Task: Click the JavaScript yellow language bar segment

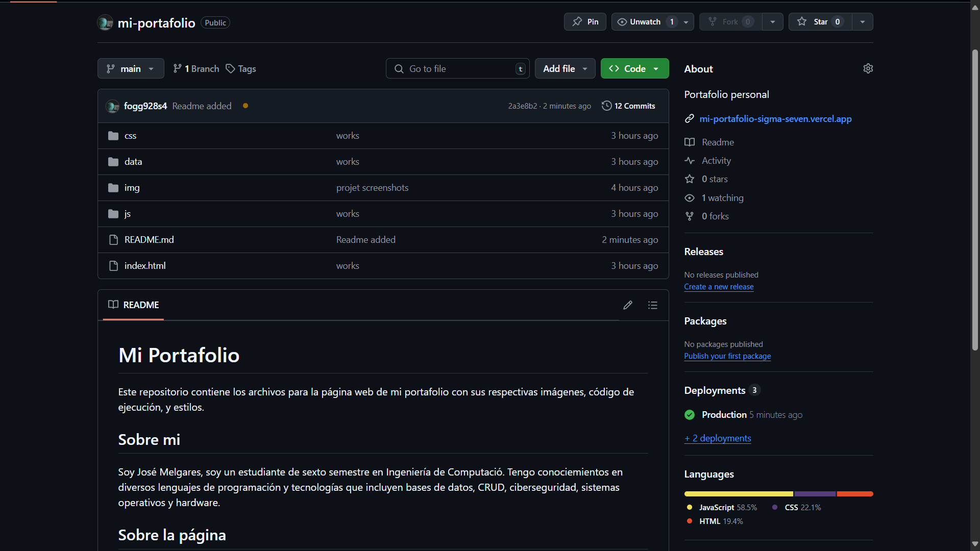Action: [x=738, y=494]
